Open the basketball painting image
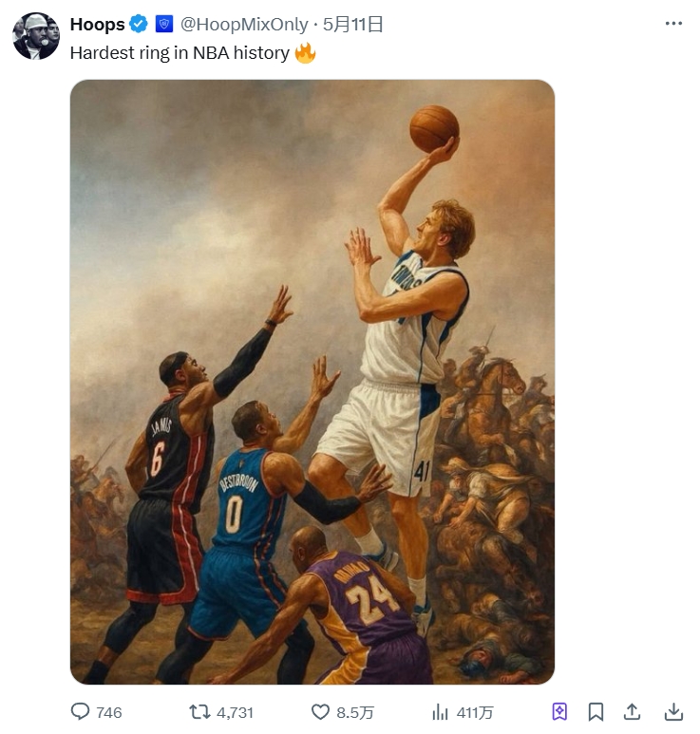Image resolution: width=700 pixels, height=734 pixels. (x=312, y=382)
